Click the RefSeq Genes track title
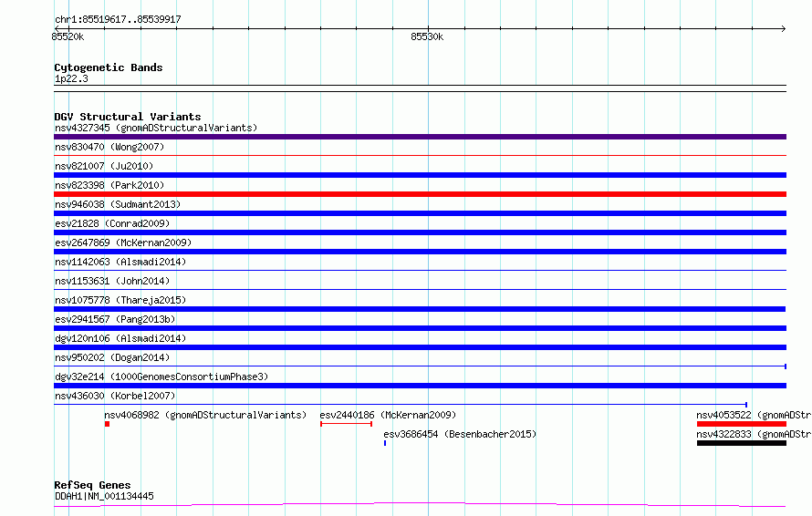The height and width of the screenshot is (516, 812). click(x=92, y=486)
